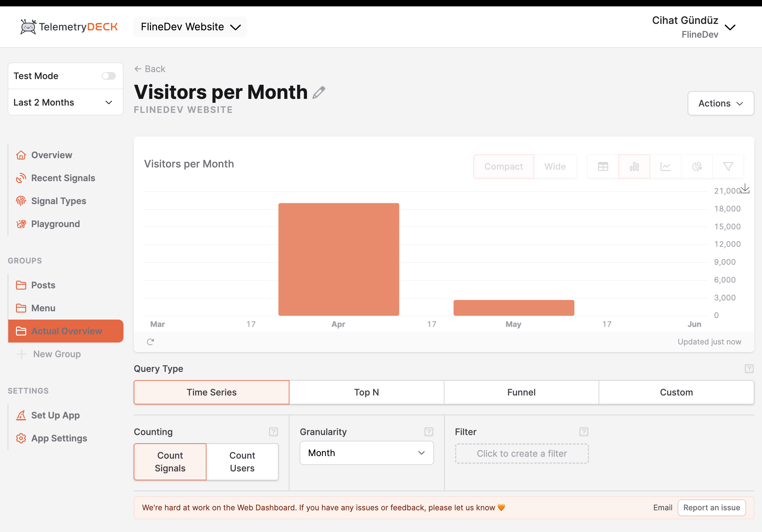Choose the Wide layout option

pyautogui.click(x=555, y=166)
